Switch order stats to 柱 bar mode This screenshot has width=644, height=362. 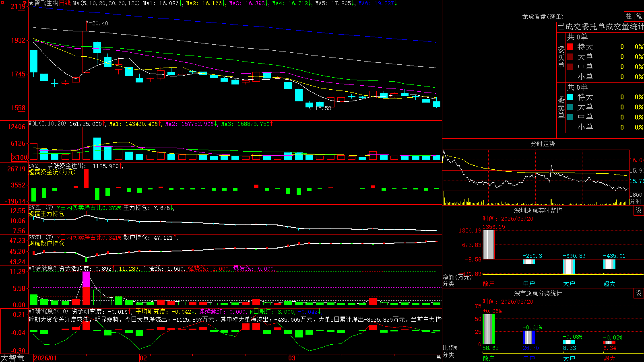pos(629,16)
